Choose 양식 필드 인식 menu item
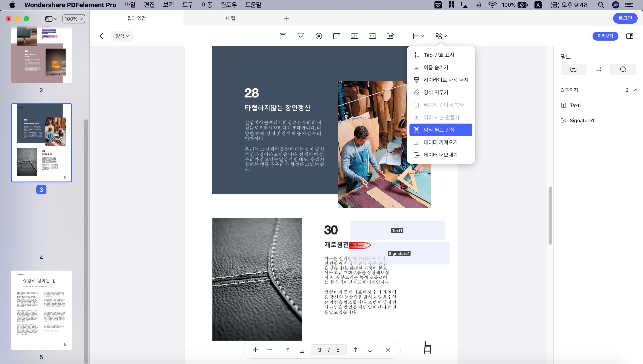Viewport: 643px width, 364px height. click(440, 130)
